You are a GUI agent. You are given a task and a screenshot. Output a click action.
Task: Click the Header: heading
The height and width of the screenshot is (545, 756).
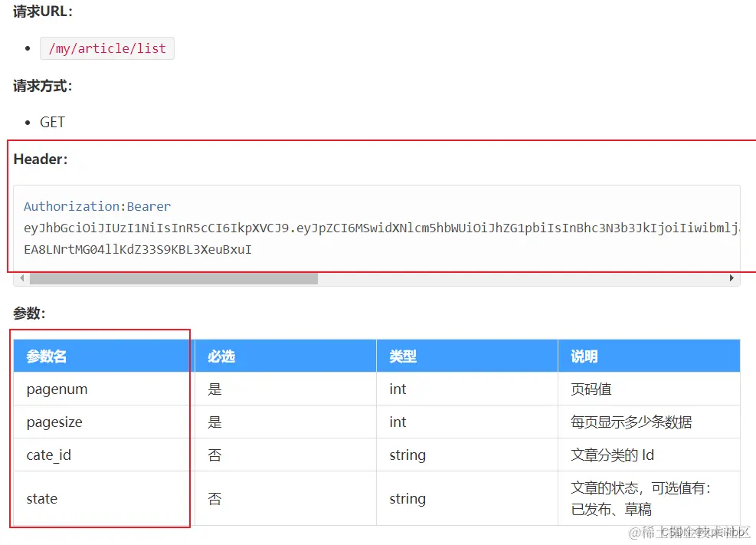pyautogui.click(x=41, y=159)
